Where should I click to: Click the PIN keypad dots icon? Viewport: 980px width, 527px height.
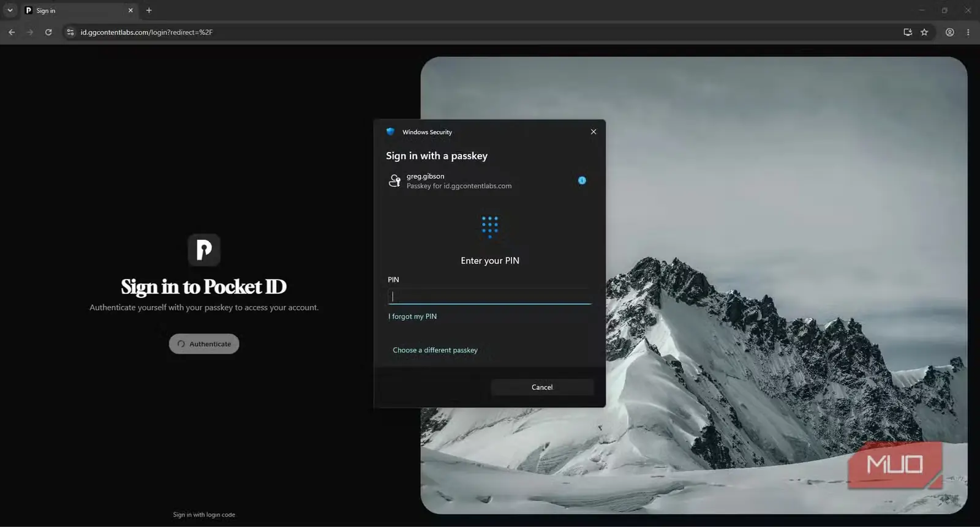tap(489, 226)
